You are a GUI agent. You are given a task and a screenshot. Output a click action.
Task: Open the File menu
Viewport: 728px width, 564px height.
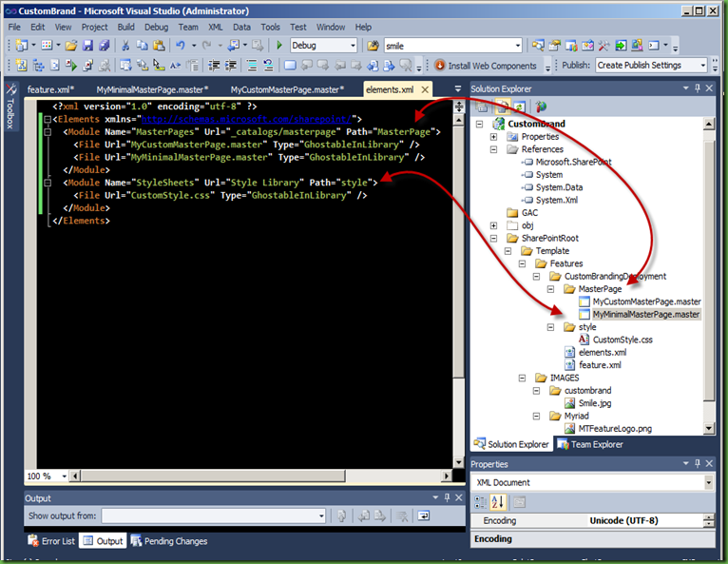coord(14,27)
